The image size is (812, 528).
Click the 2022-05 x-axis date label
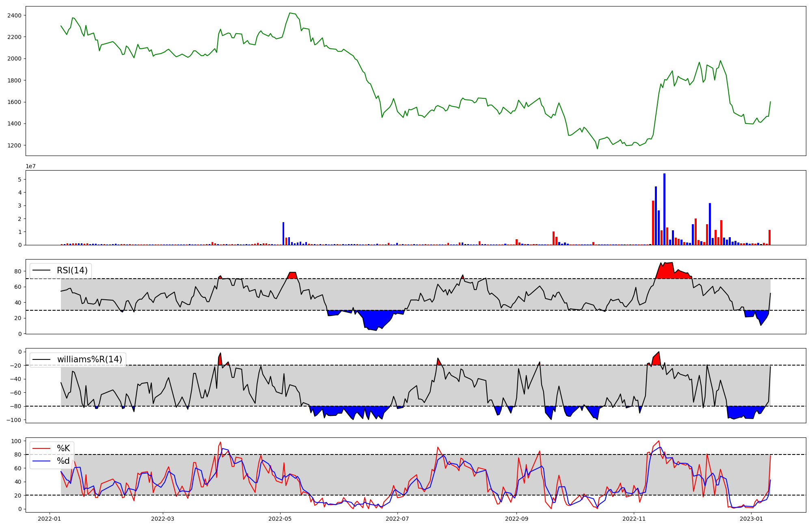click(280, 519)
